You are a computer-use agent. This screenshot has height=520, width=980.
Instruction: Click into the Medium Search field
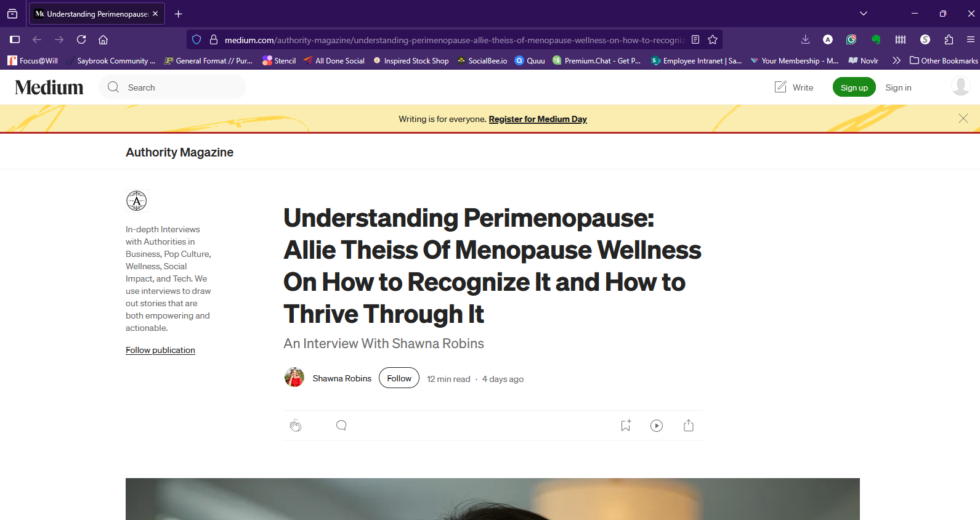[172, 87]
